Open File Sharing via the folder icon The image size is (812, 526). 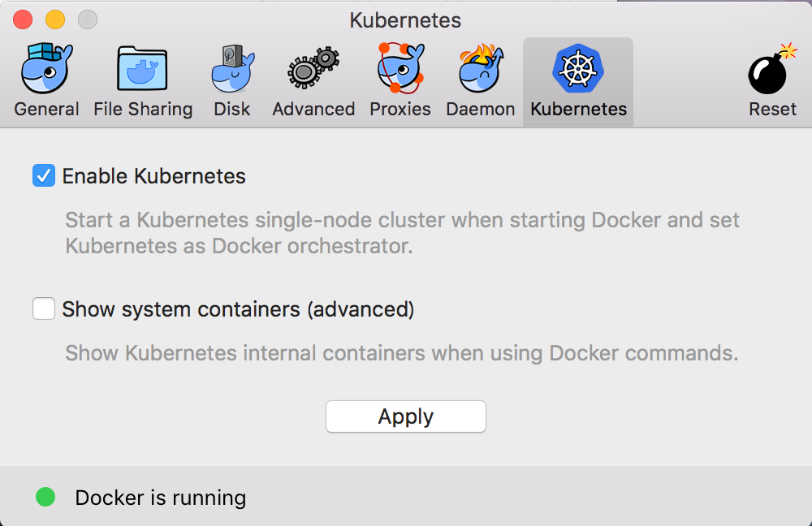(143, 70)
